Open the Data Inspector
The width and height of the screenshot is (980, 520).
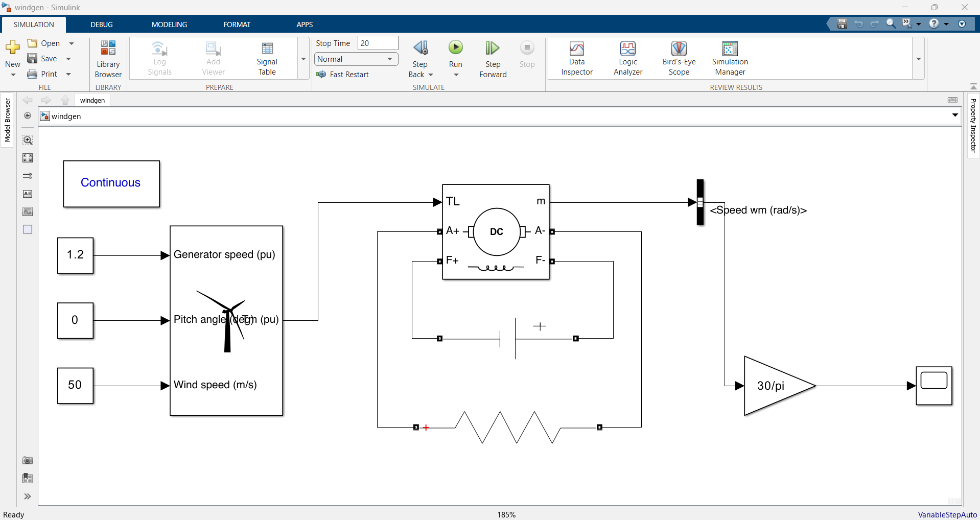coord(576,59)
